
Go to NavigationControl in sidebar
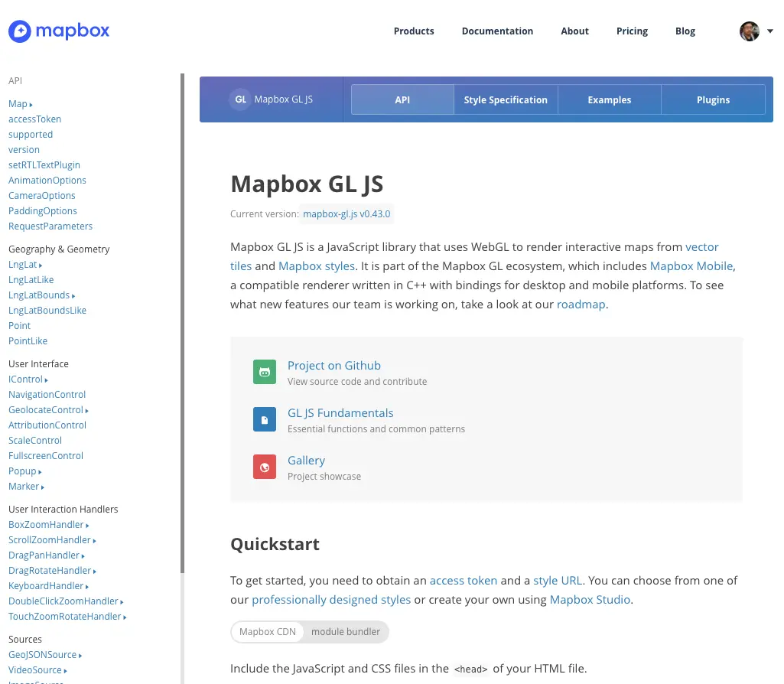point(47,395)
